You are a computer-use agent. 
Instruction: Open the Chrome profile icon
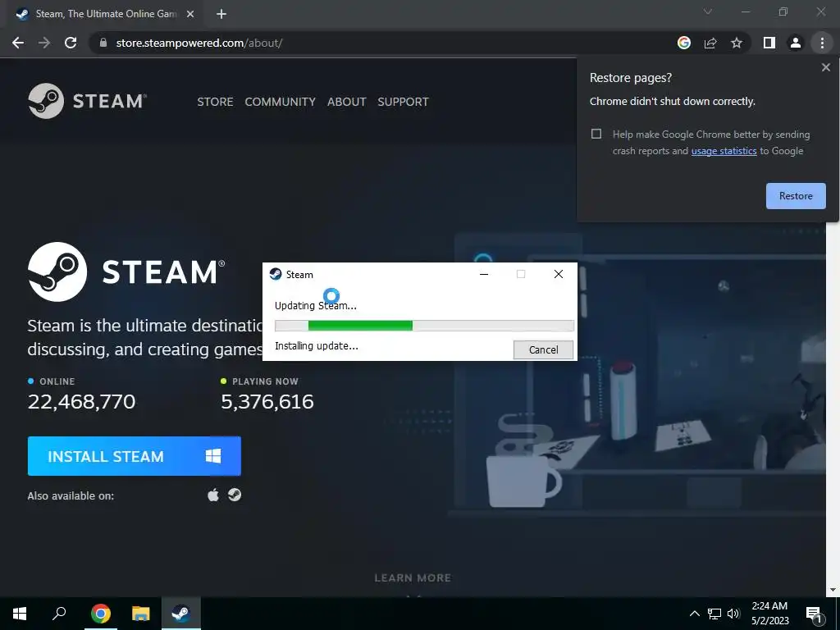796,43
